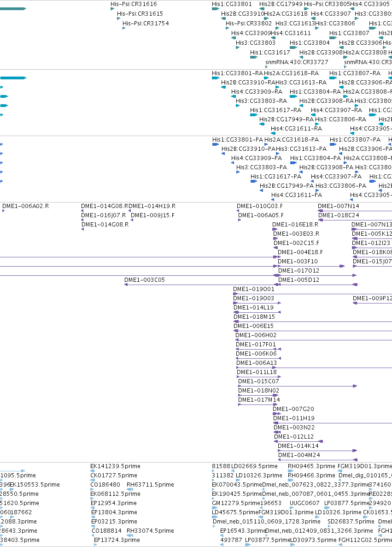392x547 pixels.
Task: Select the GM12279.5prime EST label
Action: (236, 503)
